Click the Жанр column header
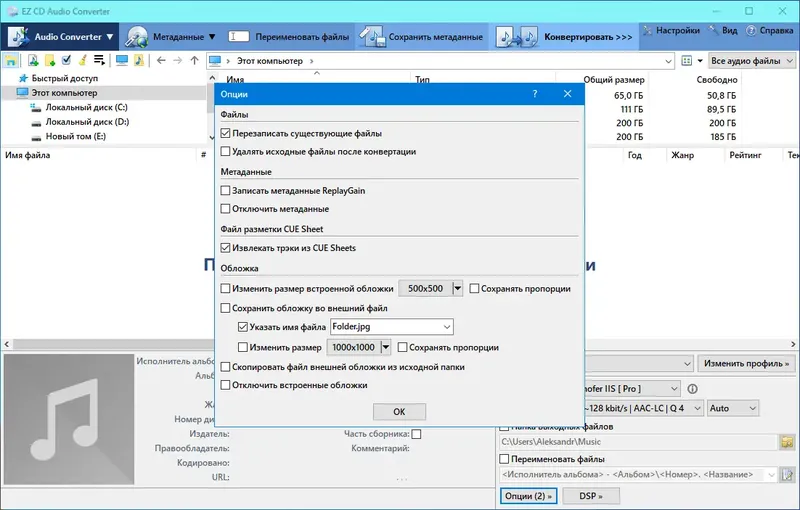This screenshot has height=510, width=800. pyautogui.click(x=682, y=155)
